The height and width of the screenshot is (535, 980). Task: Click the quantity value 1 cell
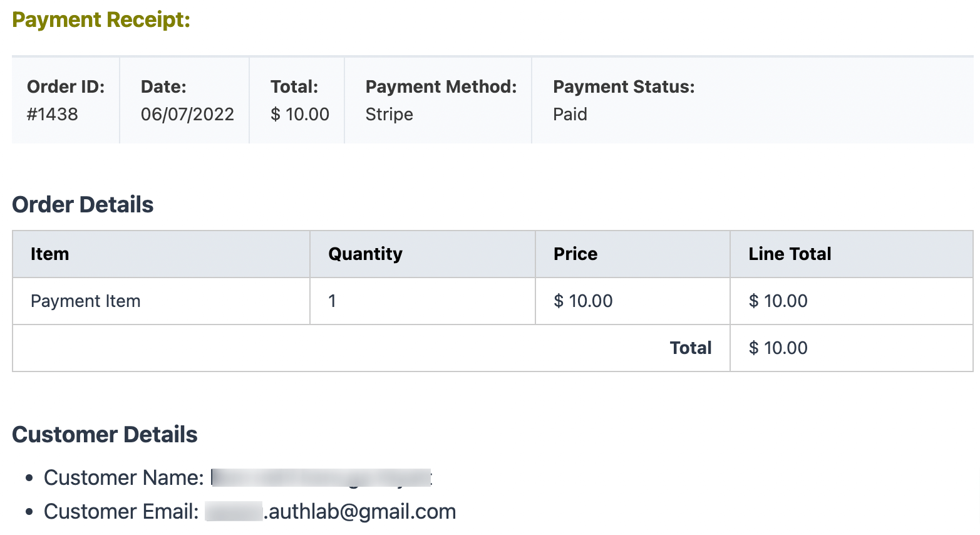(x=333, y=301)
